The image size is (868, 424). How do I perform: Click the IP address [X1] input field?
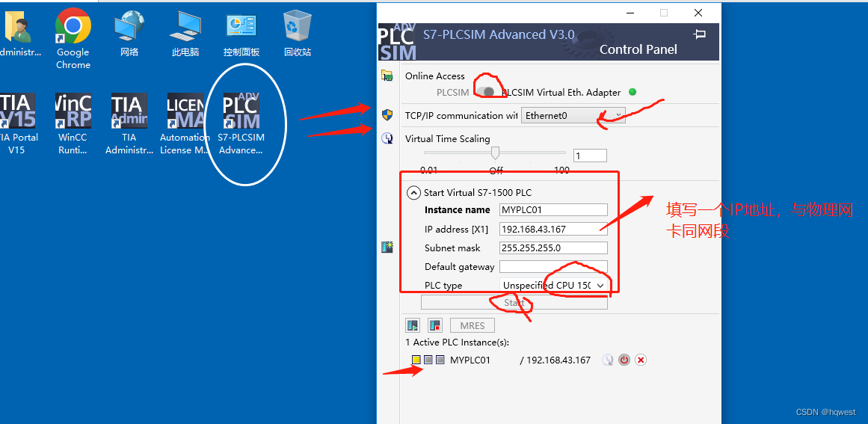tap(553, 229)
